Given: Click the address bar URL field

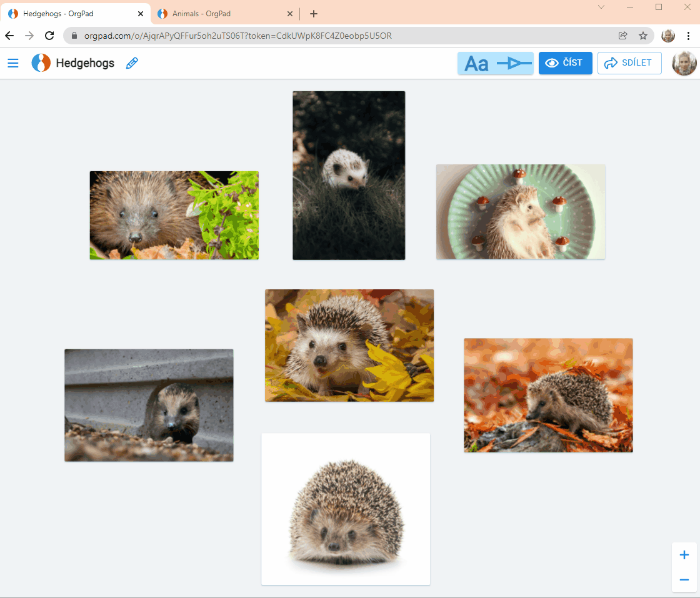Looking at the screenshot, I should (344, 36).
